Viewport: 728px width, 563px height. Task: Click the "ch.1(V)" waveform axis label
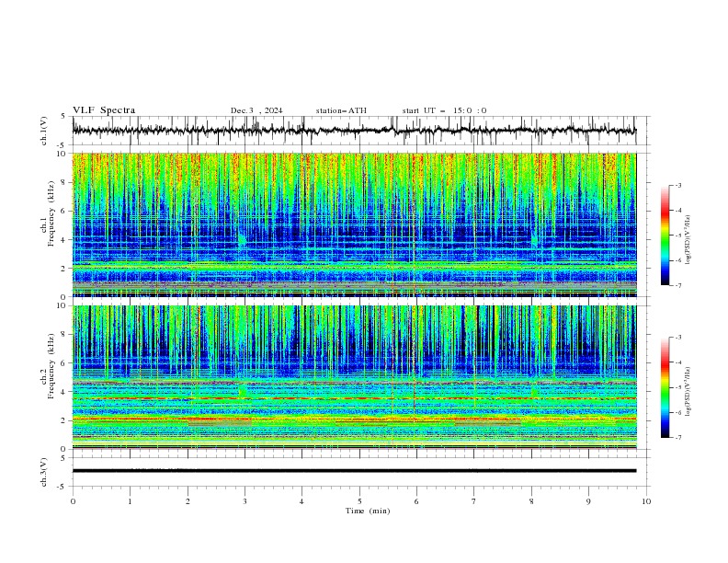point(44,131)
